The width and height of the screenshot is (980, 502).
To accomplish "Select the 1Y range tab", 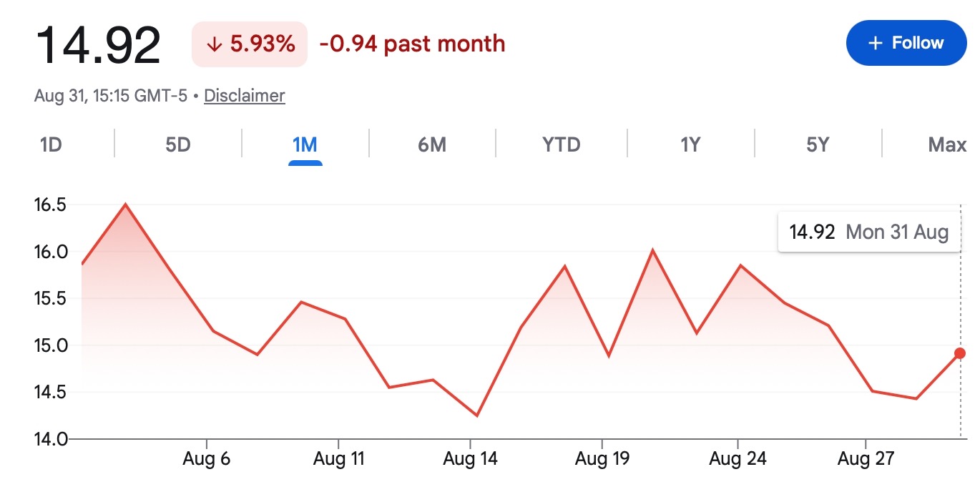I will 690,145.
